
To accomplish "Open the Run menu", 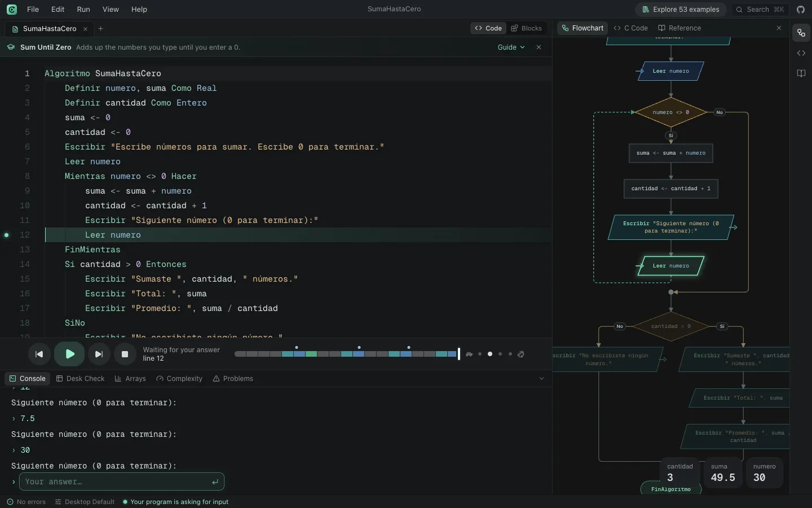I will click(x=83, y=9).
